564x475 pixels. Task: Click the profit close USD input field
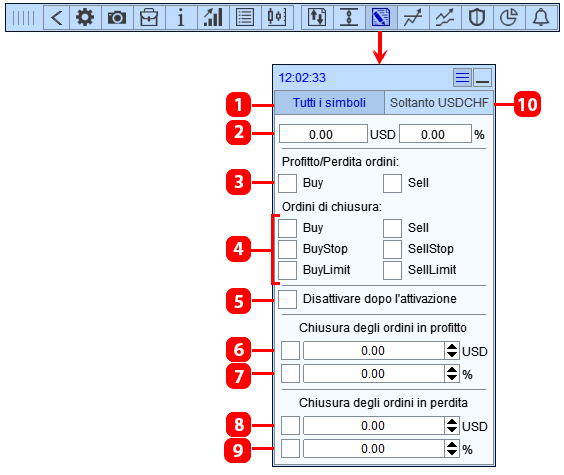[374, 351]
